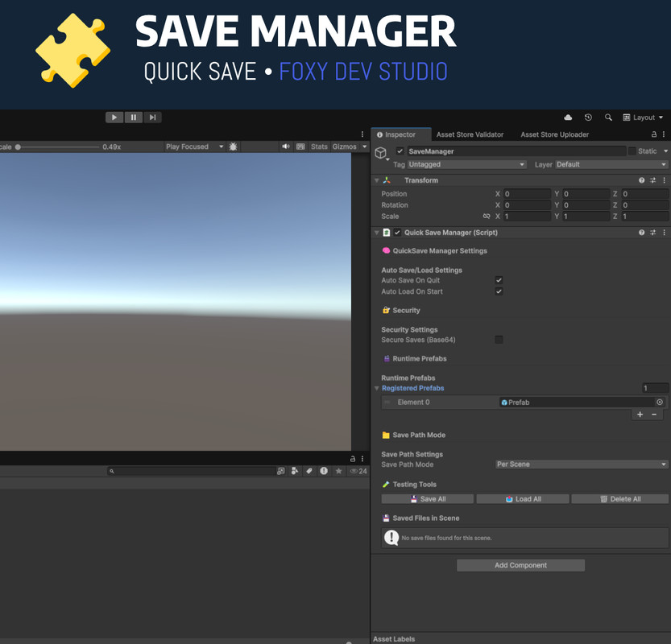Collapse the Registered Prefabs list

(377, 389)
